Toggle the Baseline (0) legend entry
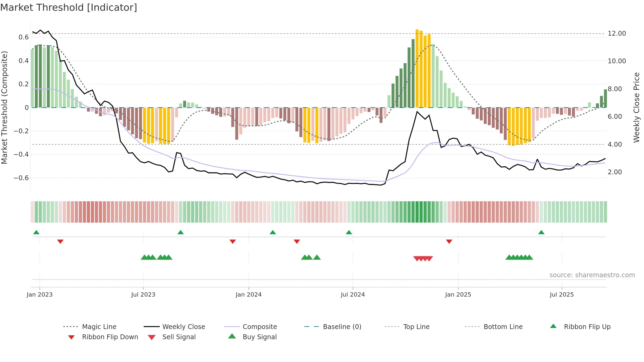This screenshot has width=644, height=362. (x=333, y=327)
